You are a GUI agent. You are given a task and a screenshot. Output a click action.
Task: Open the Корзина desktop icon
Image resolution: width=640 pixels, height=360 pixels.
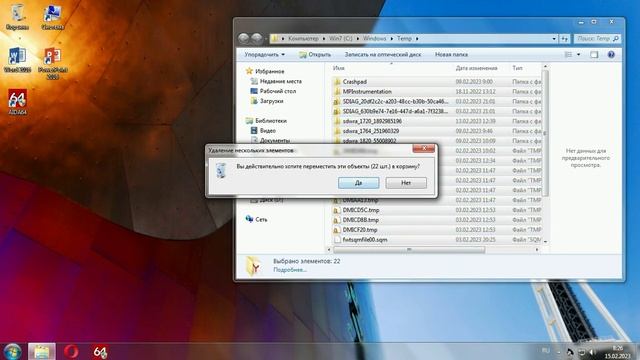click(x=17, y=17)
